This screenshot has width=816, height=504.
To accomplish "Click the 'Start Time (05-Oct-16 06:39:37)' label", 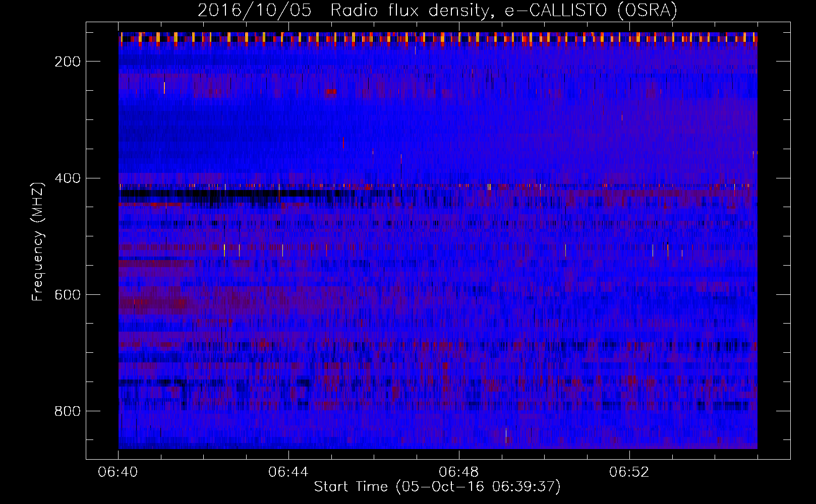I will (437, 487).
